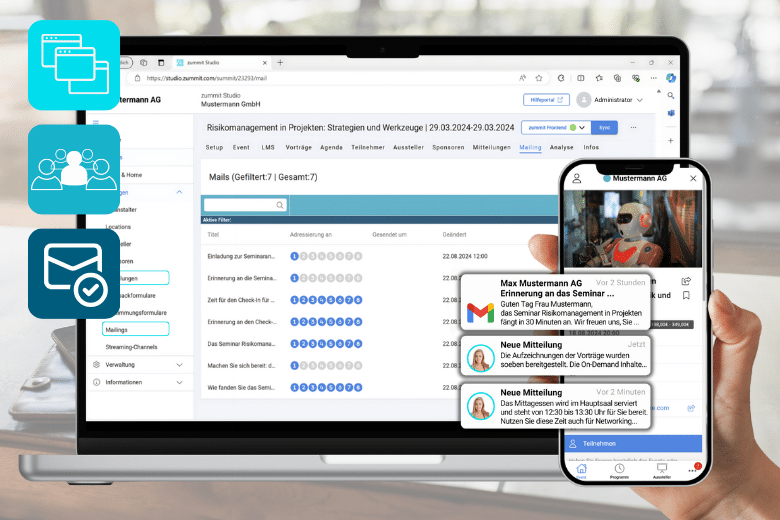The height and width of the screenshot is (520, 780).
Task: Expand the Administrator account dropdown
Action: click(x=639, y=100)
